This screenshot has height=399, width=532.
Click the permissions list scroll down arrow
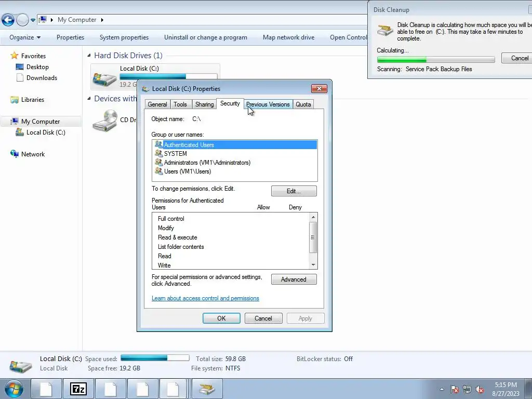[x=313, y=265]
